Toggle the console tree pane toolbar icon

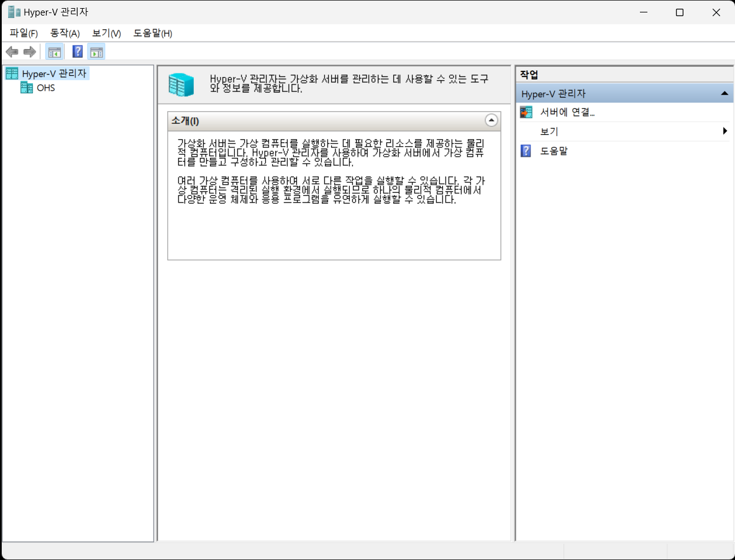coord(55,52)
